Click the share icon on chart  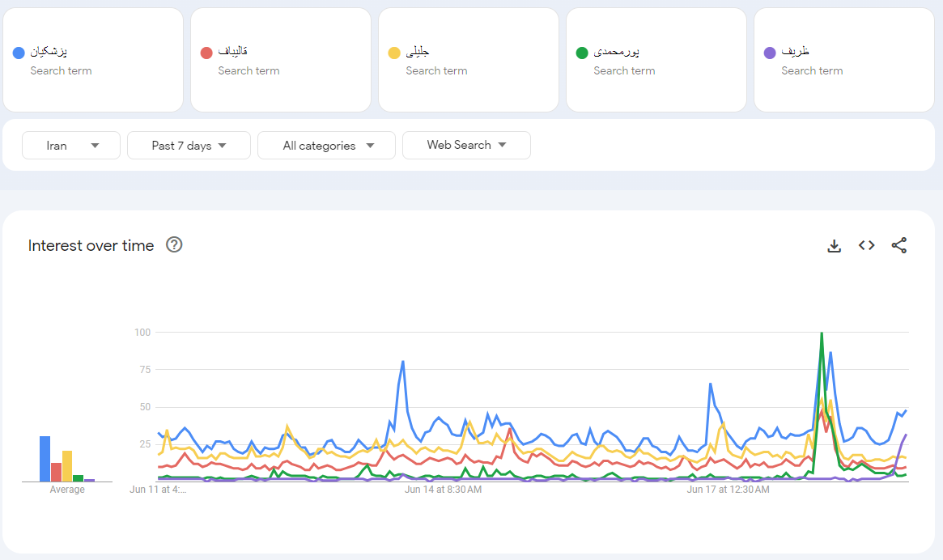click(898, 246)
